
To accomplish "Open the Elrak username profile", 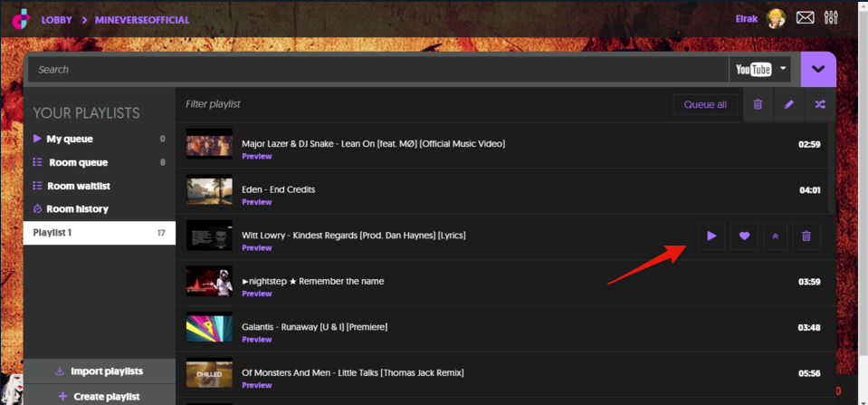I will pyautogui.click(x=747, y=19).
